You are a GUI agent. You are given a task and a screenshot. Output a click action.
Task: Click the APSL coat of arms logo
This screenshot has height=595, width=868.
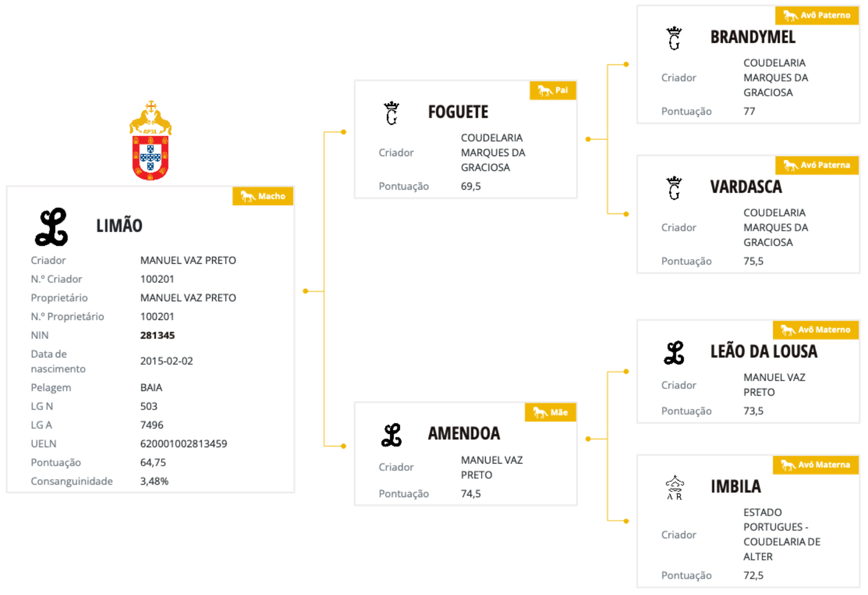[x=150, y=141]
